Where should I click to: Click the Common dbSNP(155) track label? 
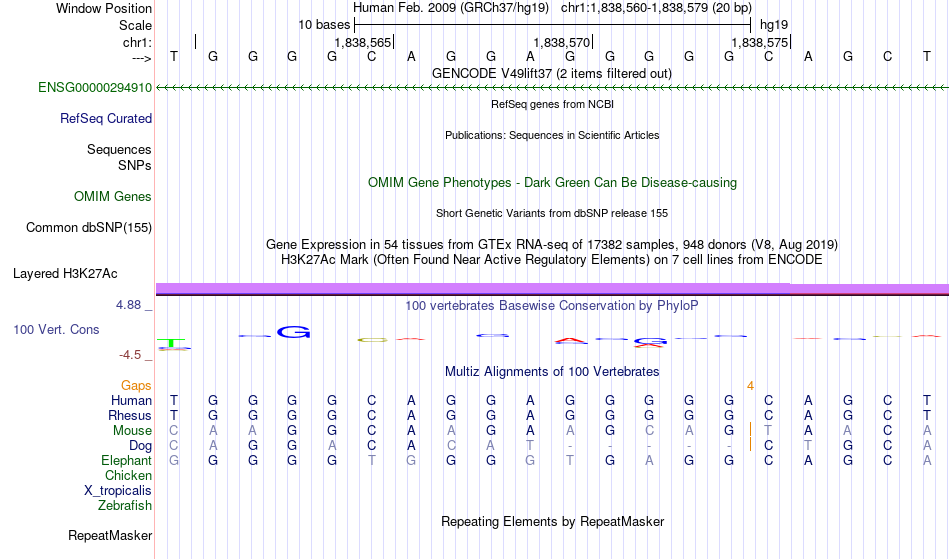(89, 228)
